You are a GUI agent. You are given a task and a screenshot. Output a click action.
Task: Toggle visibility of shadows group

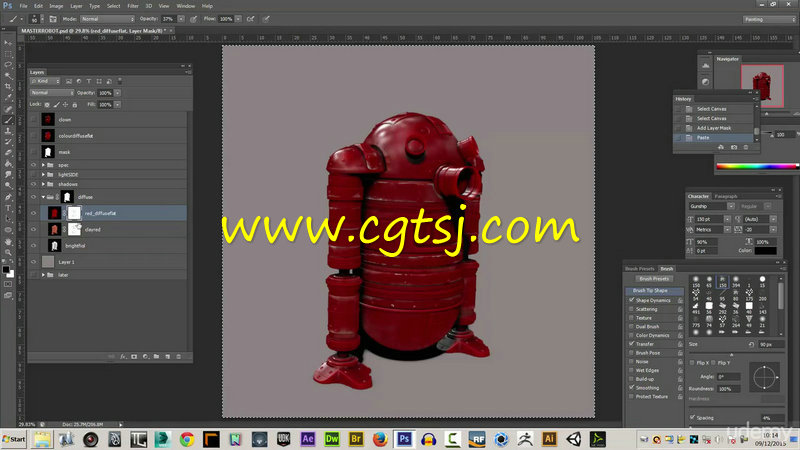[34, 184]
